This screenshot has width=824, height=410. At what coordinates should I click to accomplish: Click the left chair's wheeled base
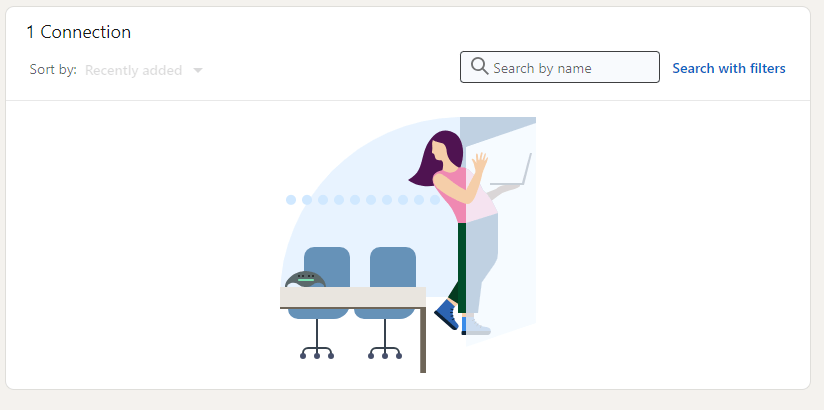pyautogui.click(x=317, y=350)
